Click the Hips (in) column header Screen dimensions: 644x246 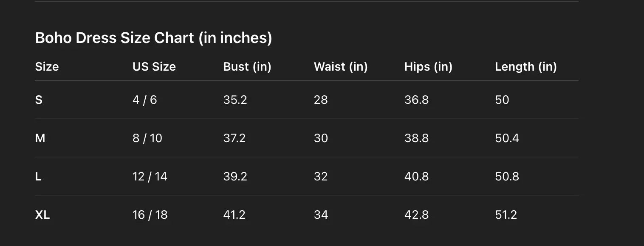(x=428, y=66)
